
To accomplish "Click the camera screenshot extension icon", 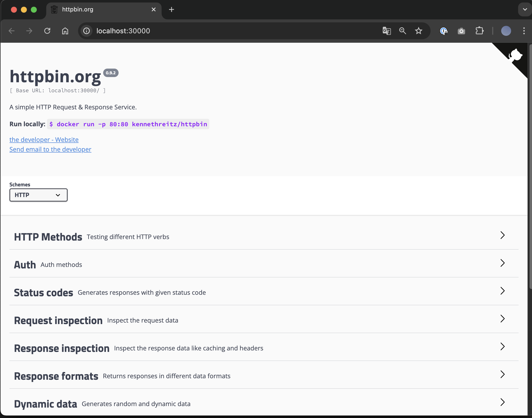I will tap(461, 31).
